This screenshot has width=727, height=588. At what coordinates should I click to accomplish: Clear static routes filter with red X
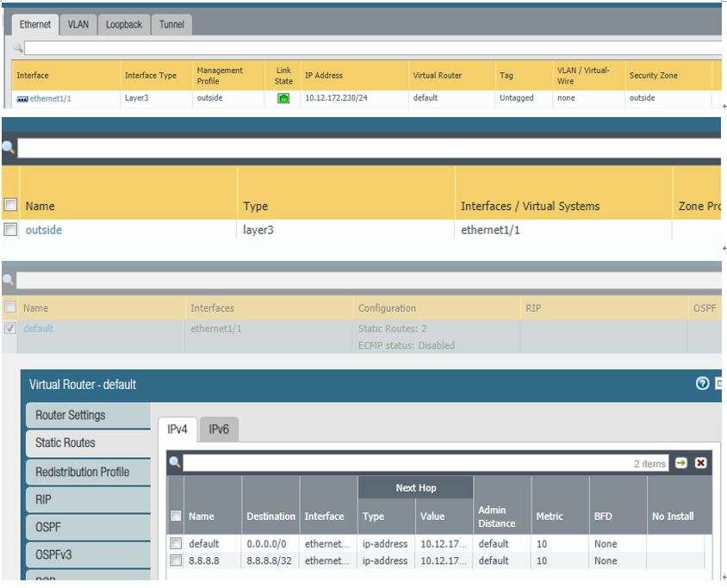[700, 463]
